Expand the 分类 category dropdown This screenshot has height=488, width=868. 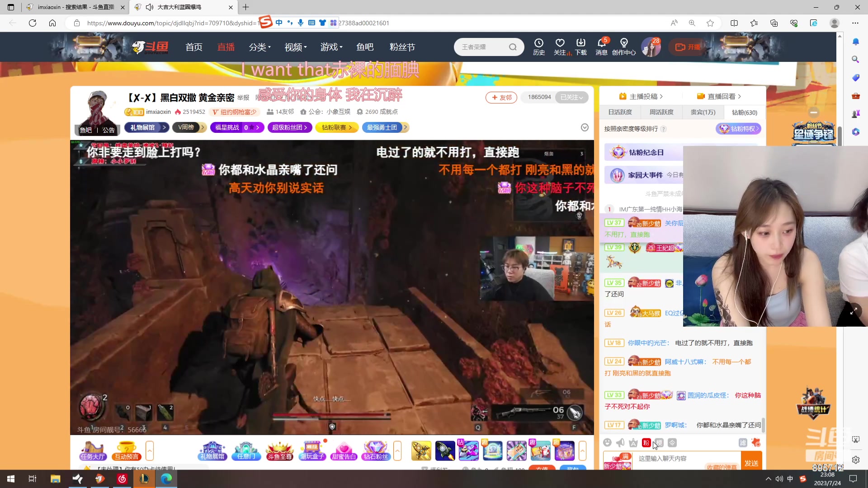[260, 47]
